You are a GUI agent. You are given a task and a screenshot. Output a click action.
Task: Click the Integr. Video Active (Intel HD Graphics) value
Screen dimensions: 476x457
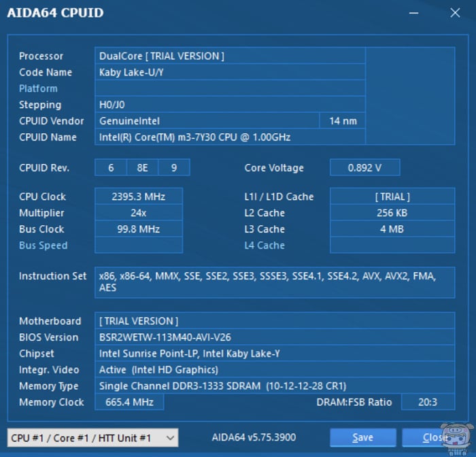click(x=275, y=369)
